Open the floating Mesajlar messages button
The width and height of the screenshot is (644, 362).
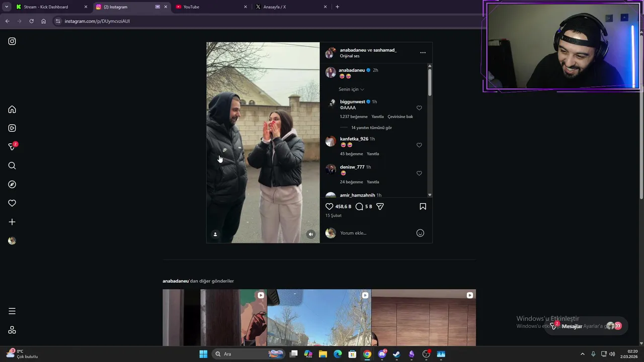[586, 326]
